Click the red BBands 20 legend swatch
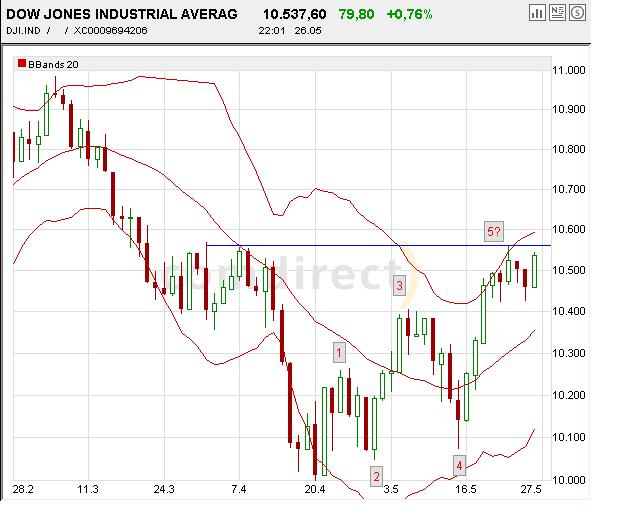 pos(22,63)
